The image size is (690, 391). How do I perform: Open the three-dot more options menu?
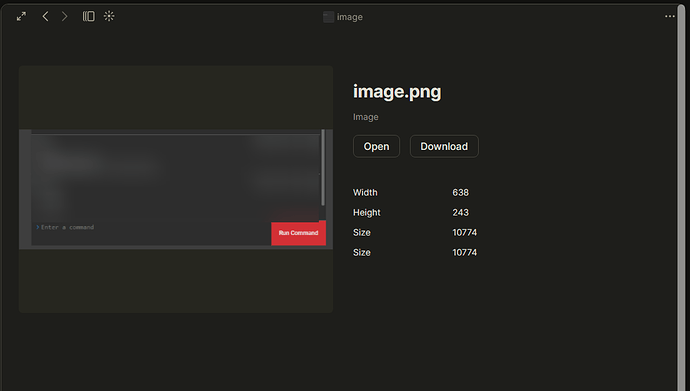pos(670,17)
